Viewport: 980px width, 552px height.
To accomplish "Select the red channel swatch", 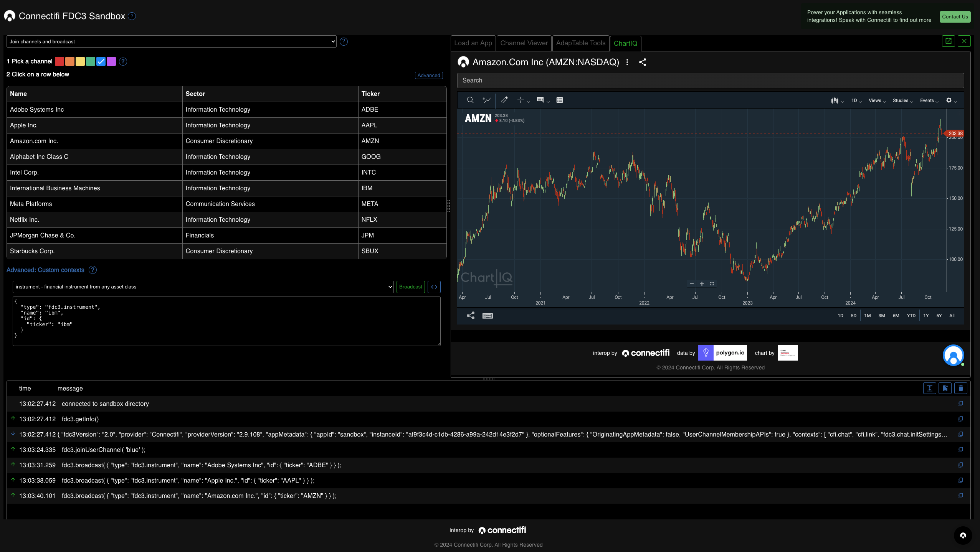I will tap(59, 61).
